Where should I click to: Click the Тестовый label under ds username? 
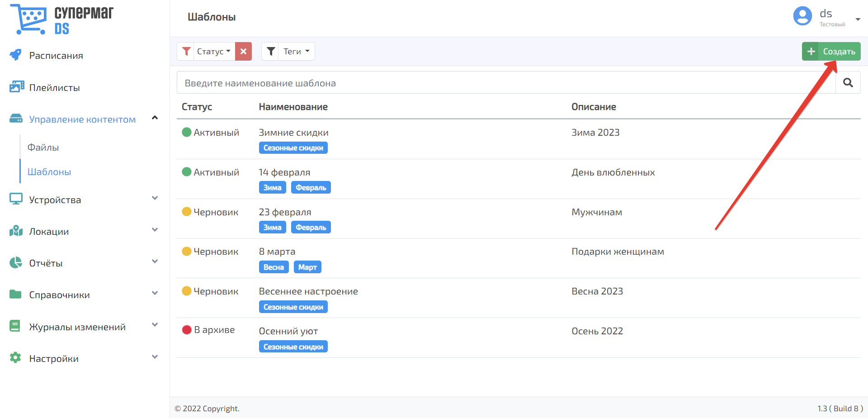[832, 24]
